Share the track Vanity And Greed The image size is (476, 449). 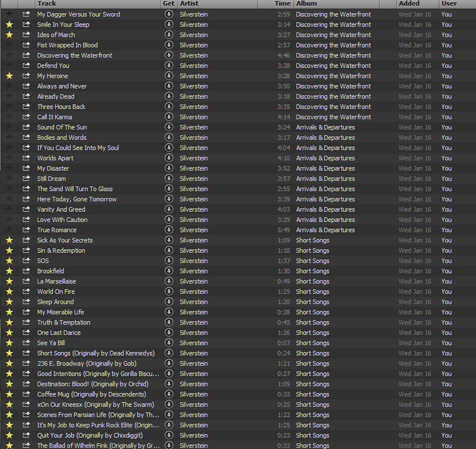click(x=26, y=209)
